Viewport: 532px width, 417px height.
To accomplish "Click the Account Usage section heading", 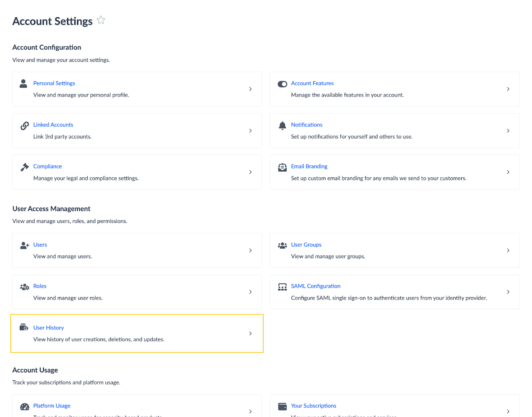I will coord(35,370).
